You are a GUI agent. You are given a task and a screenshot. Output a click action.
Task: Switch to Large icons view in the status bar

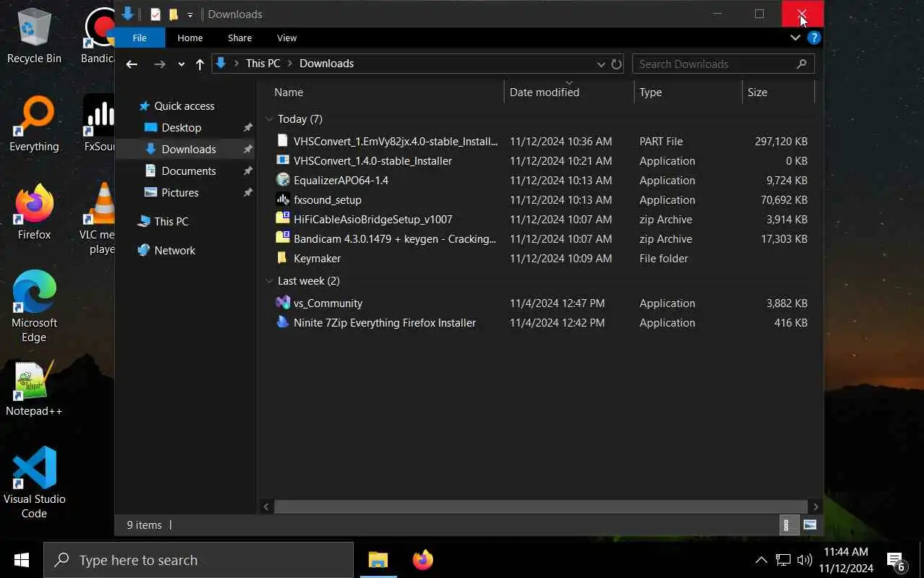[810, 525]
